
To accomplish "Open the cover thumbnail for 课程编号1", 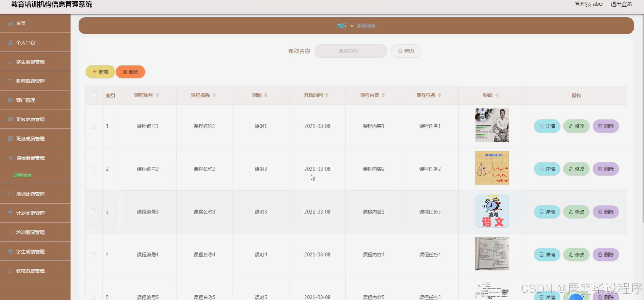I will tap(492, 125).
